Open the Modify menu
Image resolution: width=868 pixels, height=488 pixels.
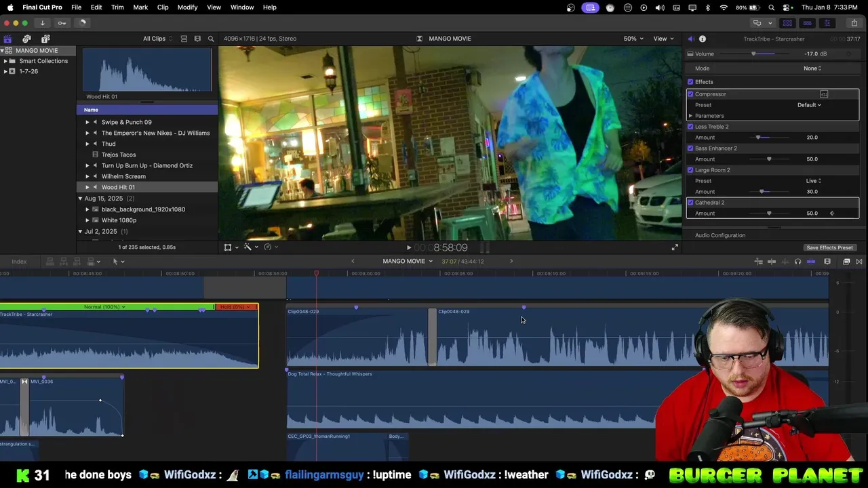pos(187,7)
